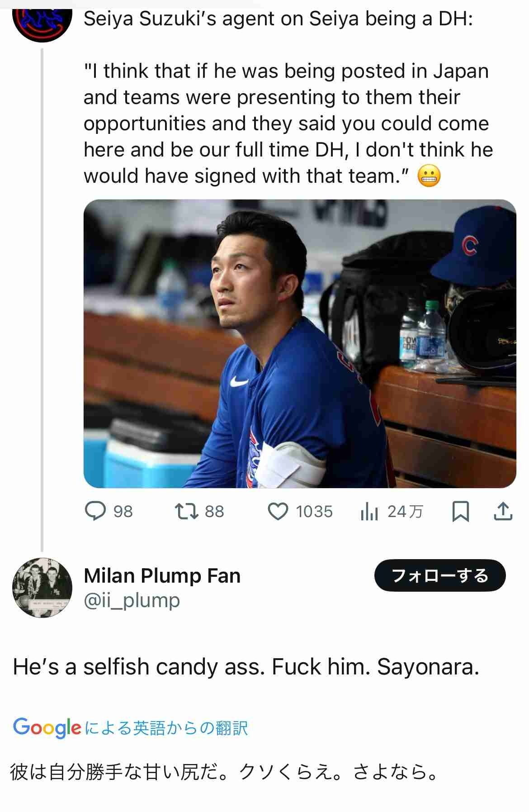Open the Seiya Suzuki dugout photo
The image size is (529, 812).
tap(299, 344)
